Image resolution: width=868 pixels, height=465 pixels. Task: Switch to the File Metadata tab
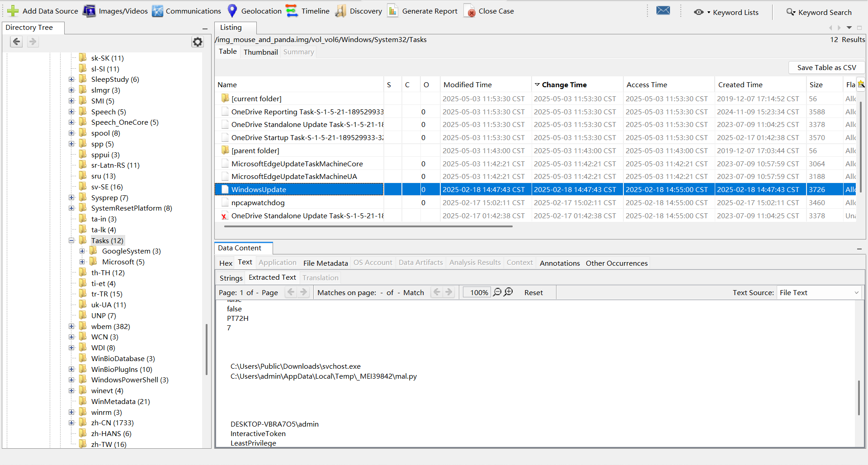pyautogui.click(x=325, y=263)
